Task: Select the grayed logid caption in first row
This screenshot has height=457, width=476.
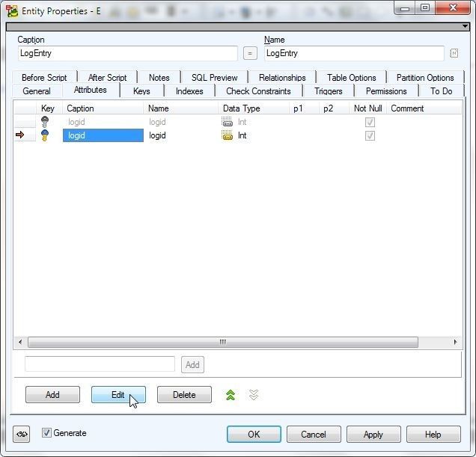Action: [x=76, y=122]
